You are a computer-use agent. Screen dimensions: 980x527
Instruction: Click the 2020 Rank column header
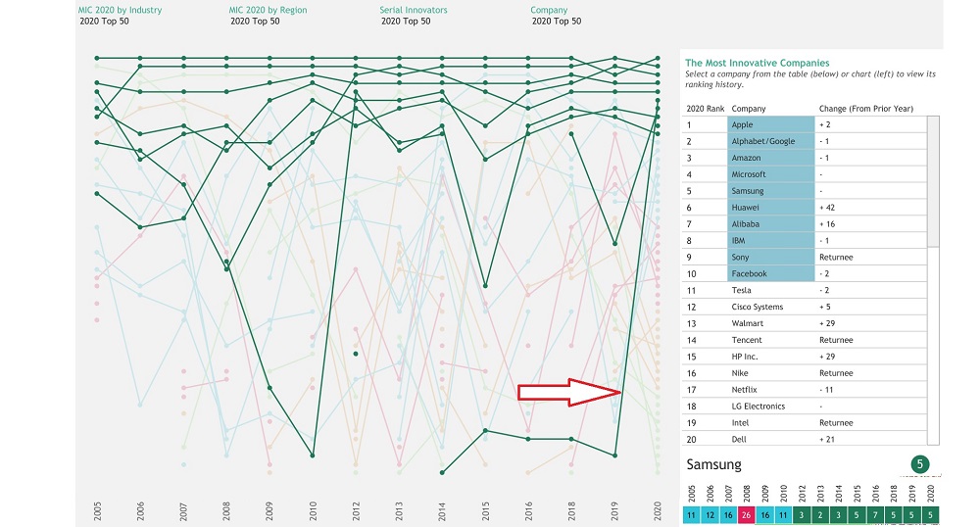[705, 108]
